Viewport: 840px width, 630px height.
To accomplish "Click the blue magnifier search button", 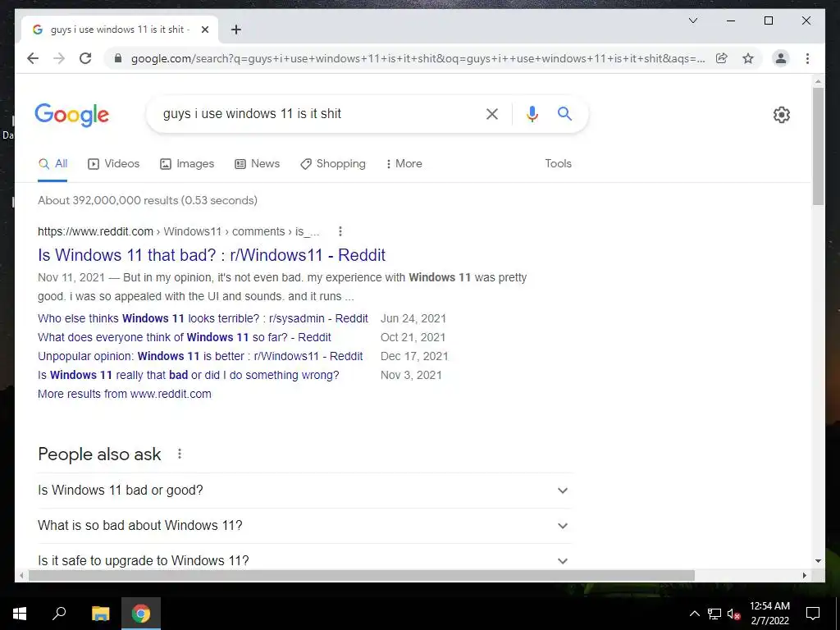I will (x=564, y=113).
